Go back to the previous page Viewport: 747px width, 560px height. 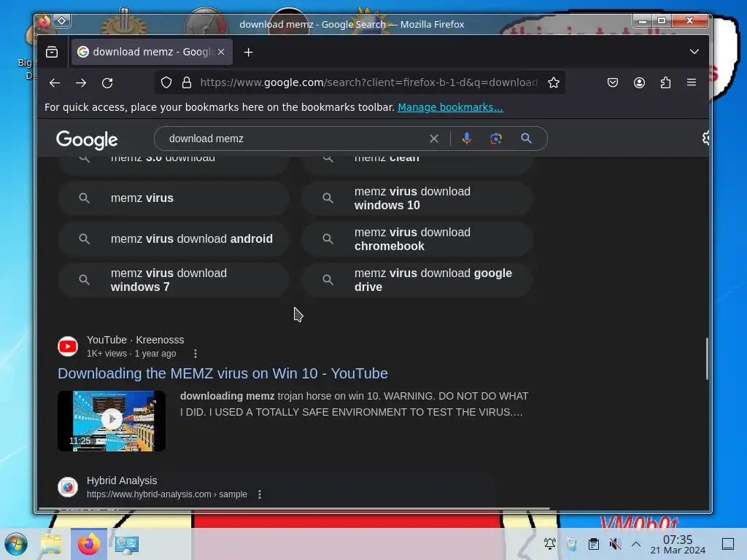point(54,83)
